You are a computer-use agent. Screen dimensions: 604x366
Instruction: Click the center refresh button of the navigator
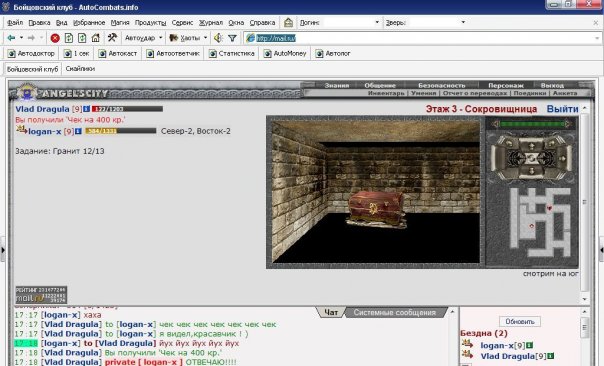(x=531, y=158)
